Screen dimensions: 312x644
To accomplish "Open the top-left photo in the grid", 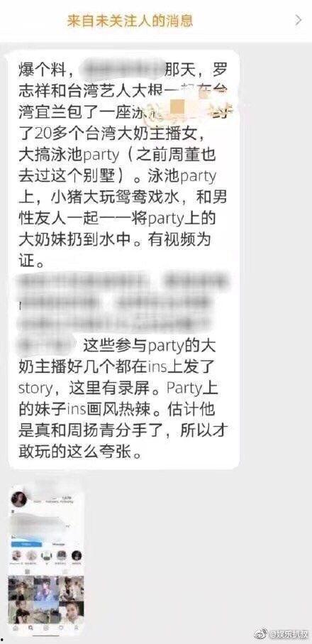I will tap(21, 588).
